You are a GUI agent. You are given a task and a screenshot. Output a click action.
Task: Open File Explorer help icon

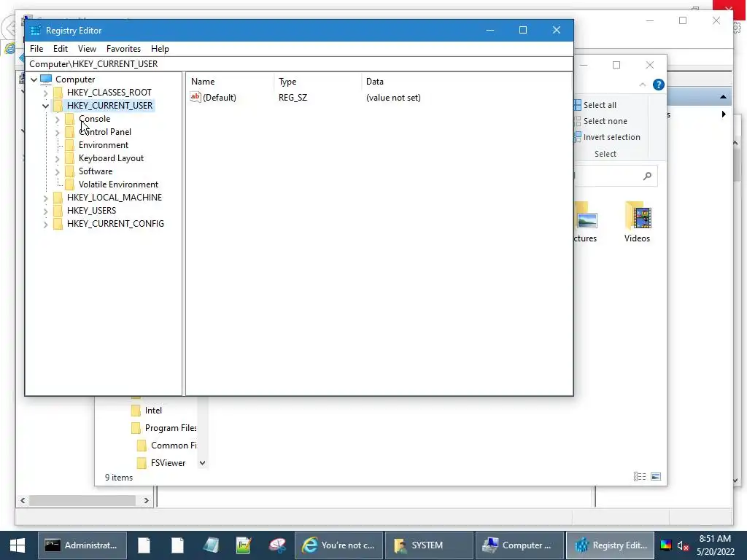[x=659, y=85]
